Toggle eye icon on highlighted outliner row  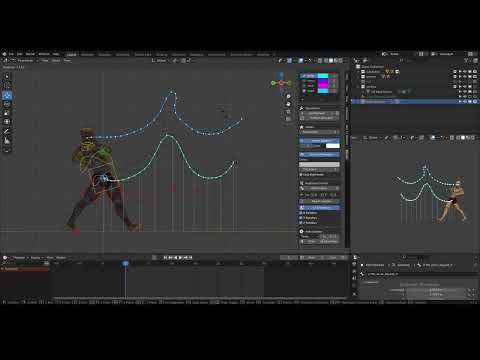pyautogui.click(x=465, y=102)
